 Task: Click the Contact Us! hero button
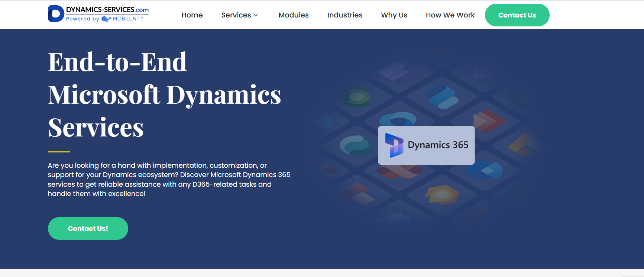point(88,228)
